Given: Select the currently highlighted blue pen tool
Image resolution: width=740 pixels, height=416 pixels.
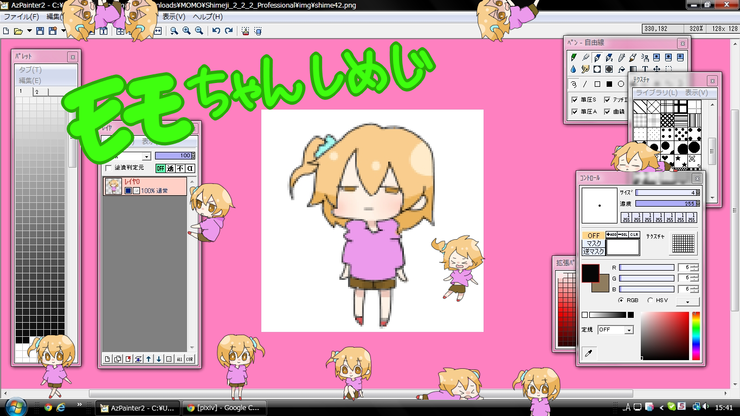Looking at the screenshot, I should coord(597,57).
